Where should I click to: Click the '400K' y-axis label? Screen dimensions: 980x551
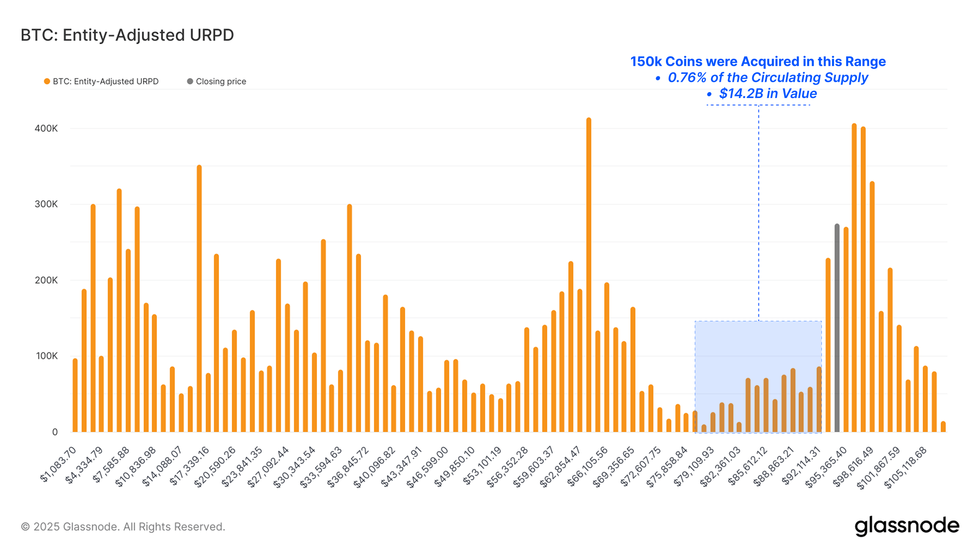click(46, 128)
